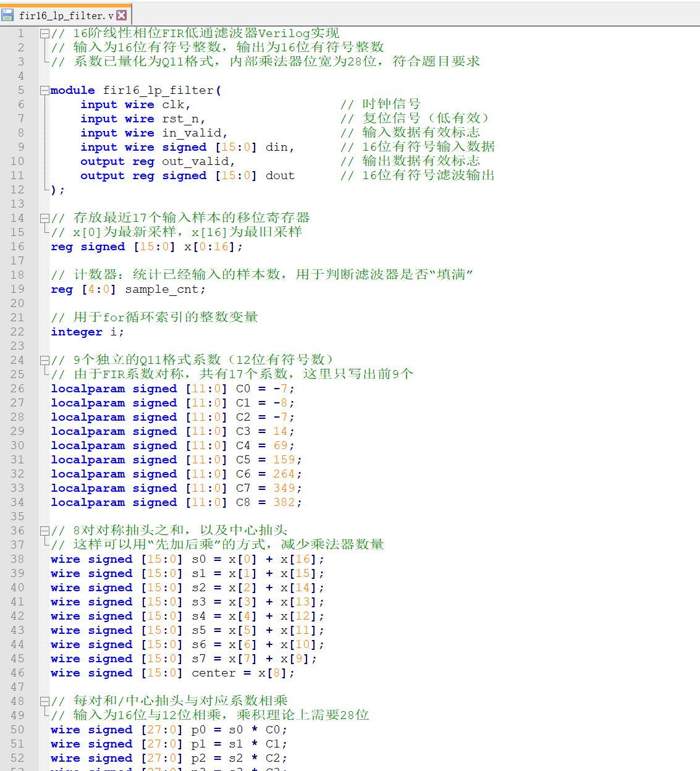The height and width of the screenshot is (771, 700).
Task: Click 'p0' in the multiply line
Action: (199, 730)
